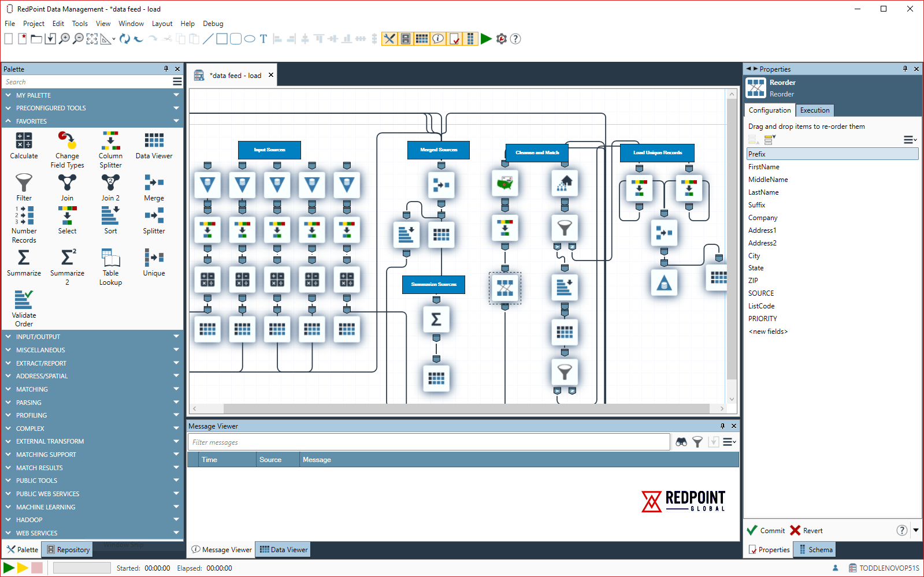Image resolution: width=924 pixels, height=577 pixels.
Task: Focus the Palette Search field
Action: 87,82
